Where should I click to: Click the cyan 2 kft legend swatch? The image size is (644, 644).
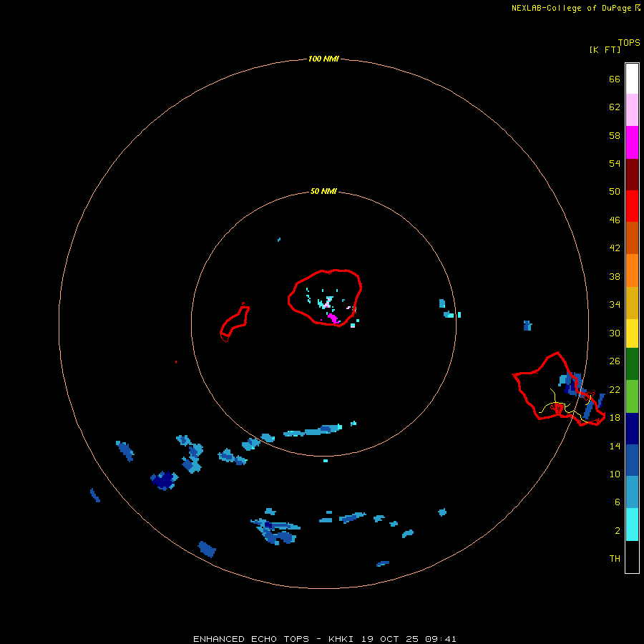[632, 525]
